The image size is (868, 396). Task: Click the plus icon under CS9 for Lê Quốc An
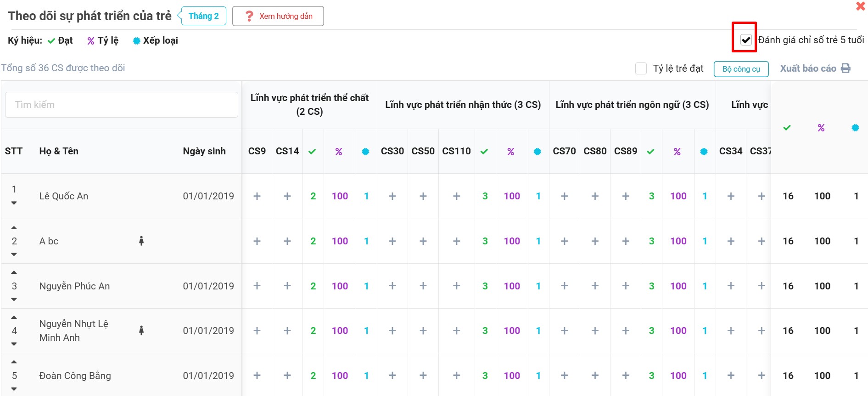[x=257, y=196]
